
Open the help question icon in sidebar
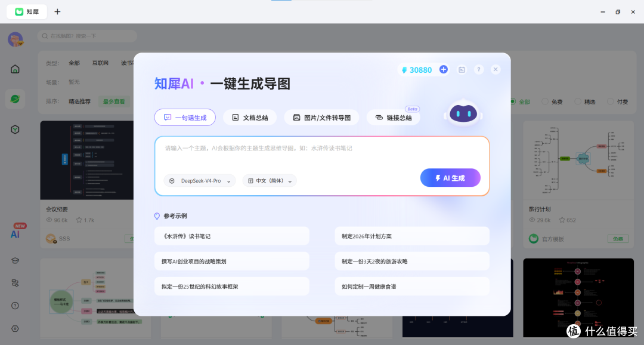pos(15,306)
